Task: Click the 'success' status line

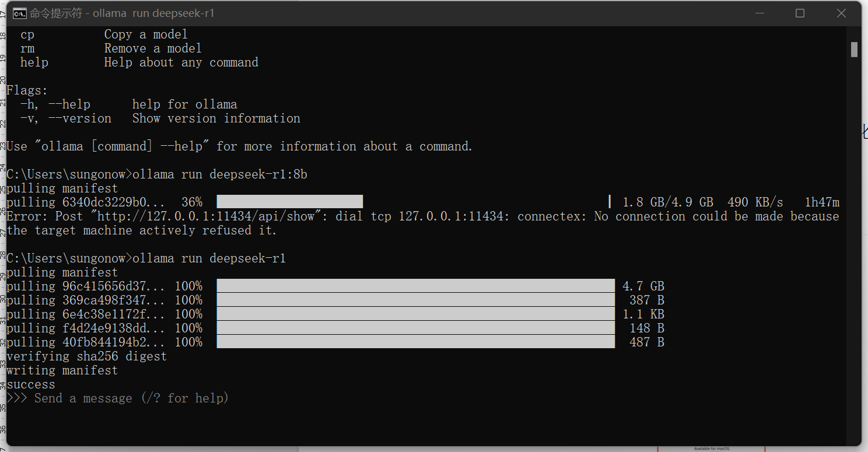Action: (31, 384)
